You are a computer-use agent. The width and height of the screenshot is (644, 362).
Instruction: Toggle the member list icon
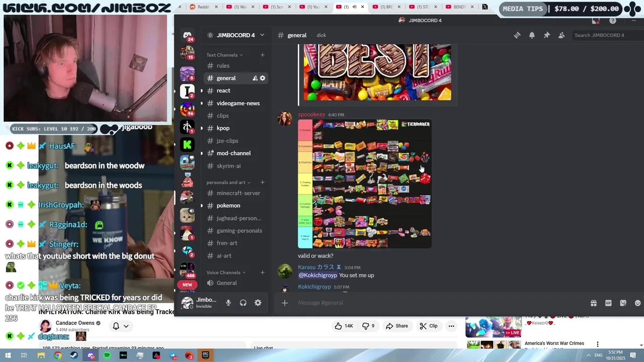[x=561, y=35]
